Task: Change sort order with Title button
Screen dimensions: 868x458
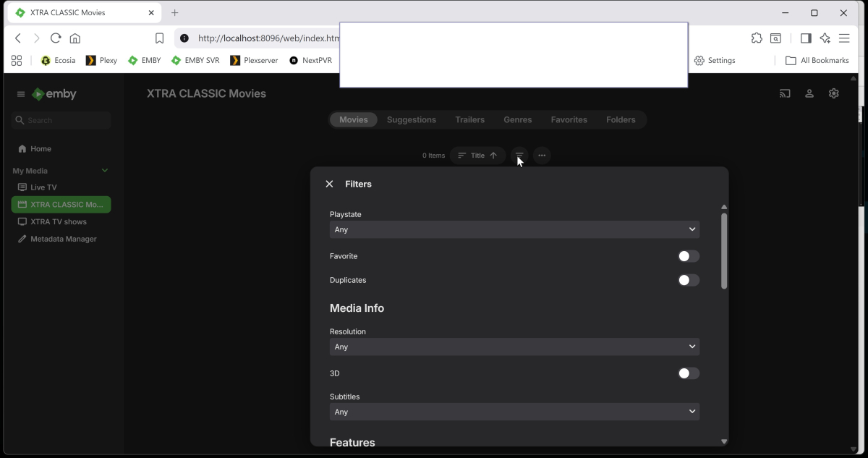Action: click(477, 156)
